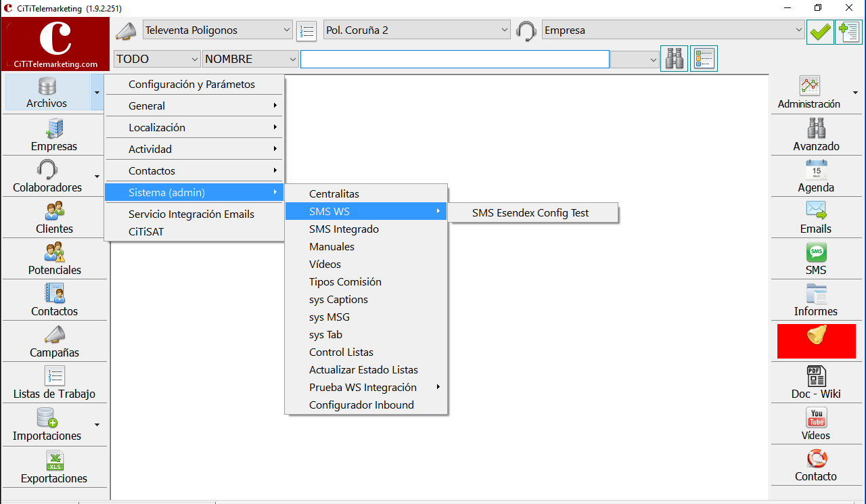Open the Doc - Wiki PDF help
The image size is (866, 504).
817,382
